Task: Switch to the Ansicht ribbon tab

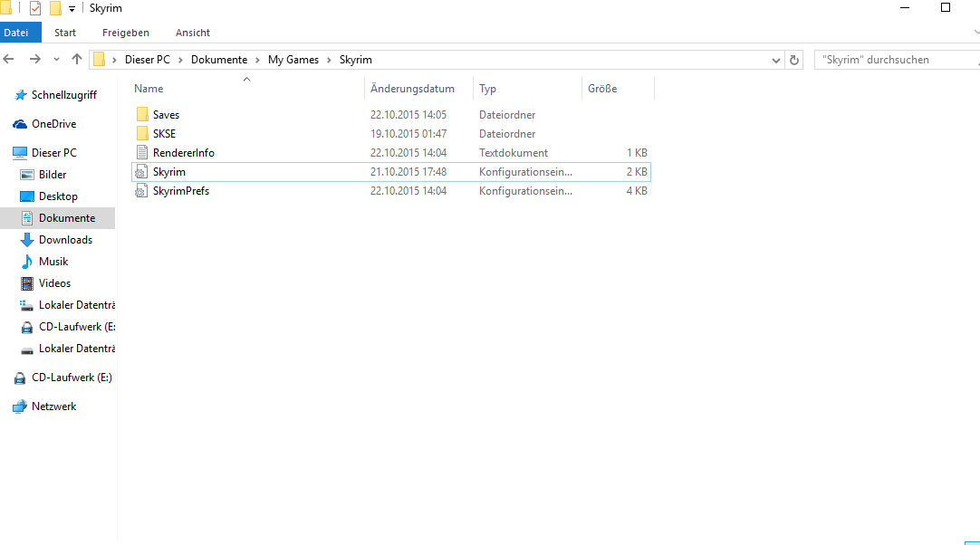Action: pos(193,33)
